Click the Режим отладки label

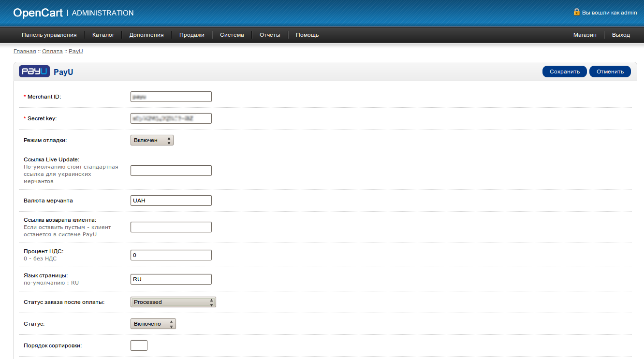(45, 140)
